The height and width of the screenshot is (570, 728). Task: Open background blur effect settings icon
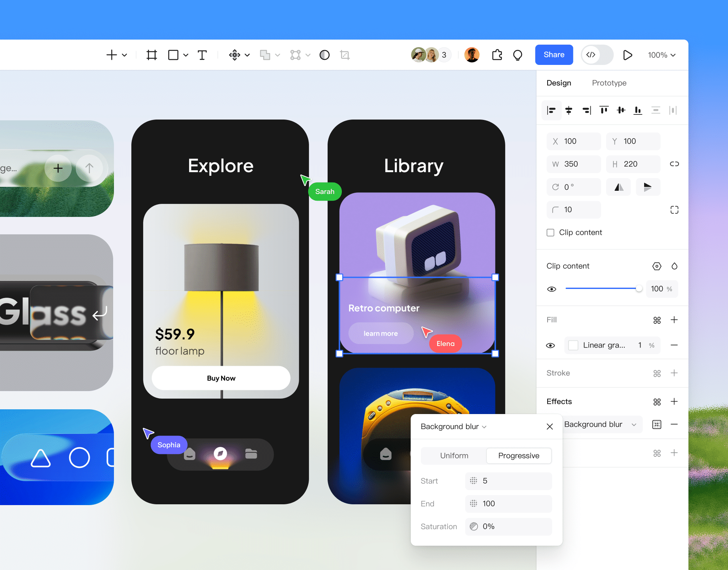tap(656, 424)
